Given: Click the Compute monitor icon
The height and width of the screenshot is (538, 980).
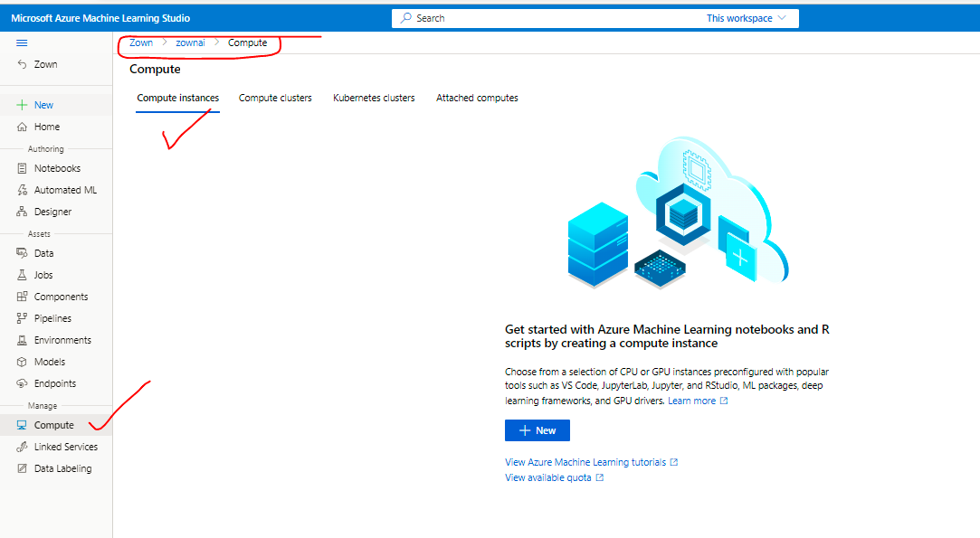Looking at the screenshot, I should [x=22, y=425].
